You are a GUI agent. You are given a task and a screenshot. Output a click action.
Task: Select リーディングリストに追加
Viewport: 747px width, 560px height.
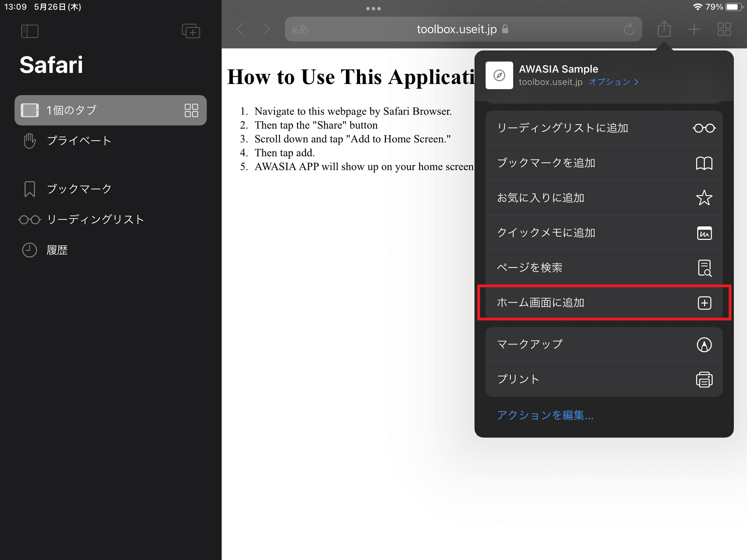[x=604, y=128]
